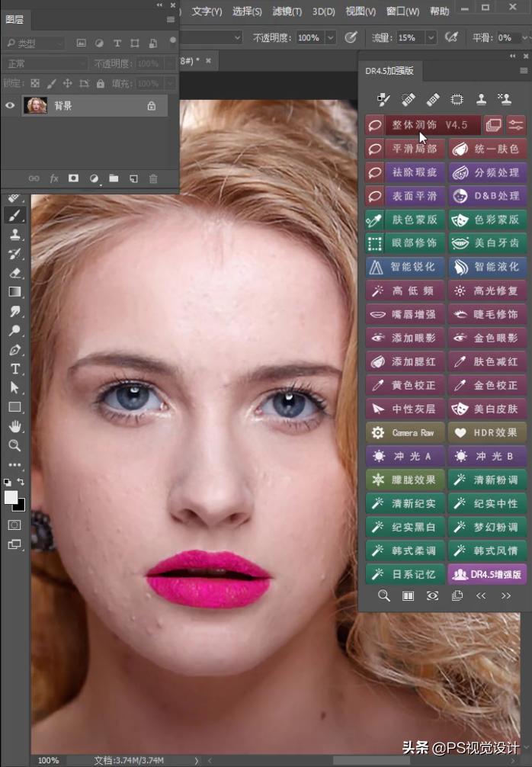Image resolution: width=532 pixels, height=767 pixels.
Task: Expand the flow 15% dropdown arrow
Action: (x=431, y=37)
